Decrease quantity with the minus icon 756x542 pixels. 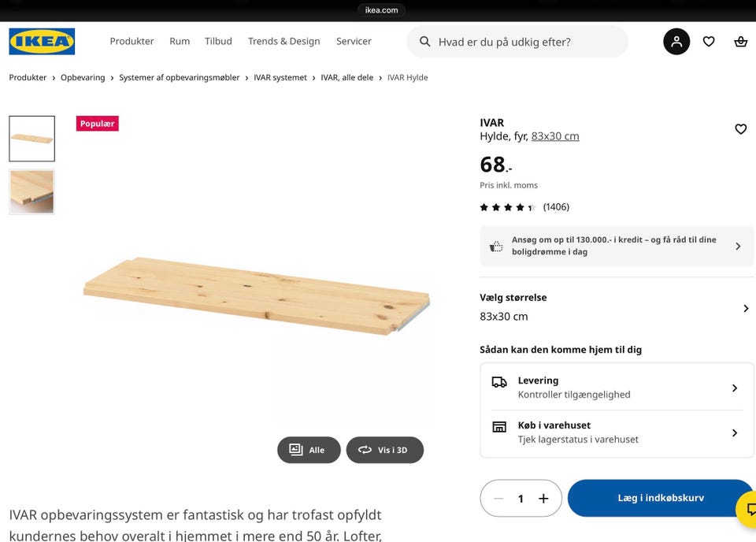[498, 499]
